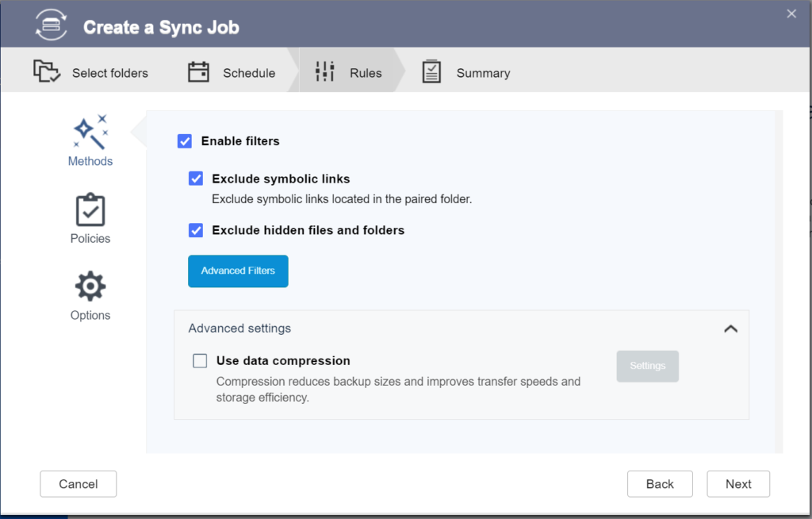The width and height of the screenshot is (812, 519).
Task: Click the compression Settings button
Action: (647, 366)
